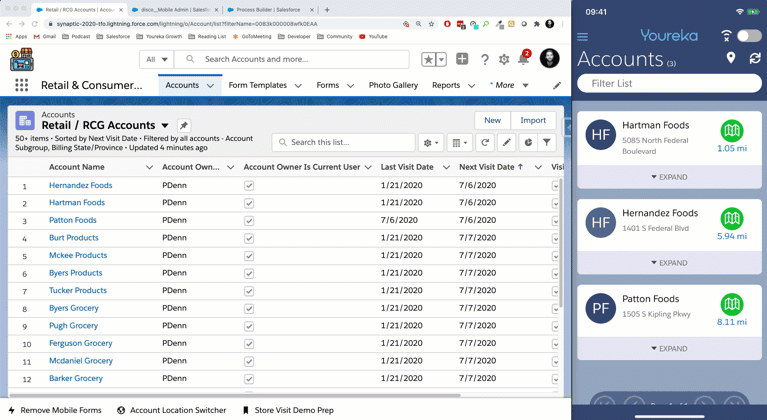
Task: Open Last Visit Date column menu chevron
Action: pos(446,167)
